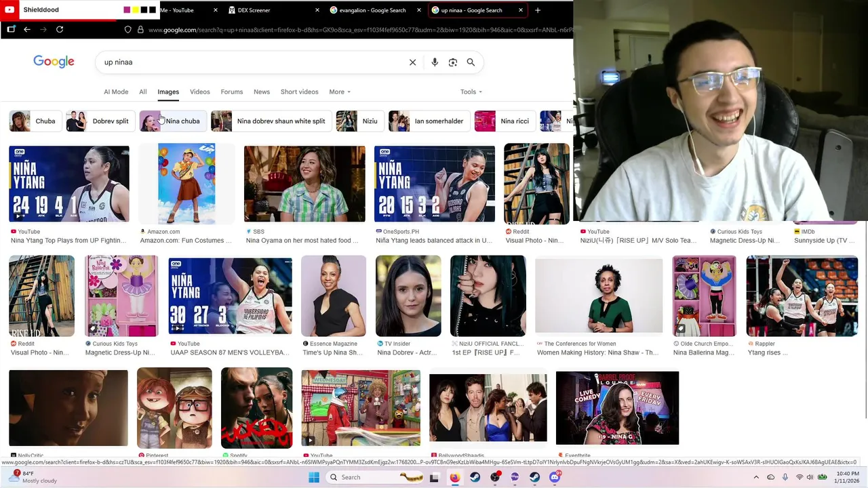Viewport: 868px width, 488px height.
Task: Show hidden system tray icons chevron
Action: click(756, 477)
